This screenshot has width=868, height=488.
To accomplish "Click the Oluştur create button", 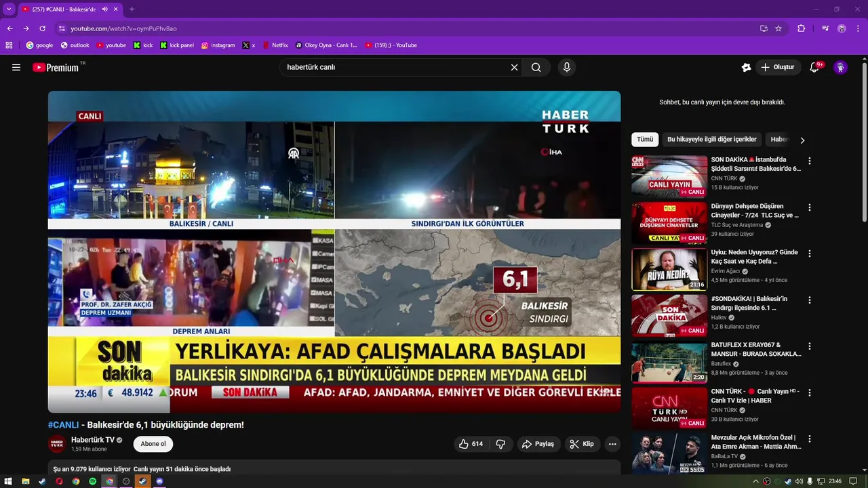I will click(x=778, y=67).
